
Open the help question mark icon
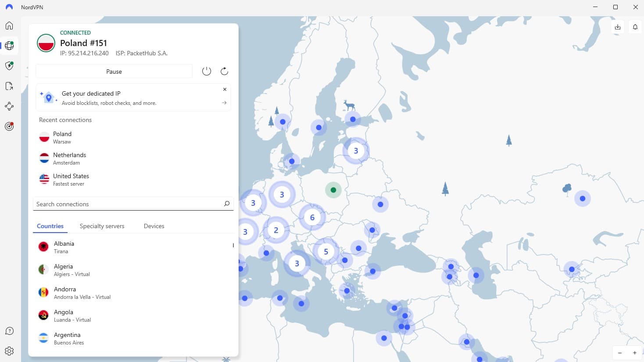pyautogui.click(x=9, y=331)
